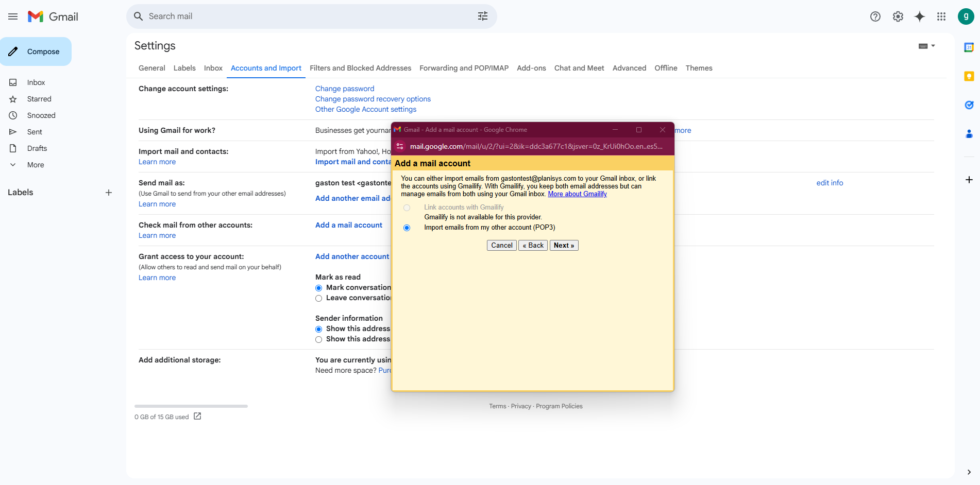
Task: Open Google Keep side panel icon
Action: tap(969, 76)
